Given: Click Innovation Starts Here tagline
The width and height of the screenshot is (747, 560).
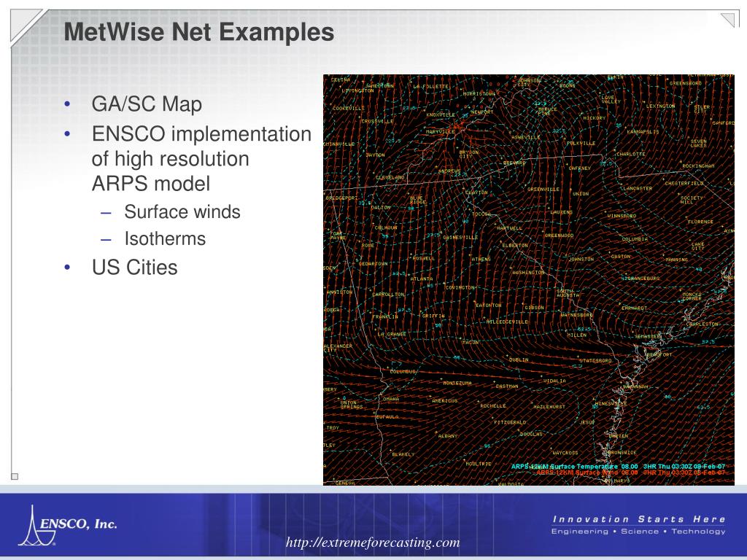Looking at the screenshot, I should [x=639, y=519].
